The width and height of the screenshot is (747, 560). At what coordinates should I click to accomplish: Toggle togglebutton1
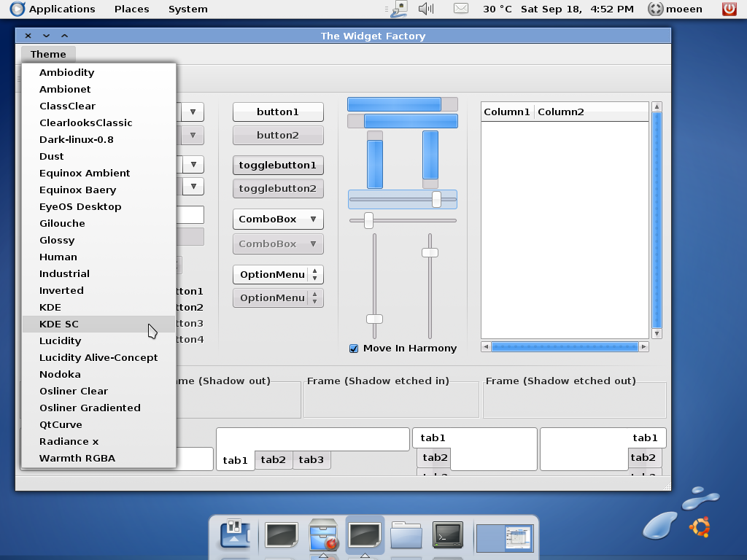pos(278,166)
